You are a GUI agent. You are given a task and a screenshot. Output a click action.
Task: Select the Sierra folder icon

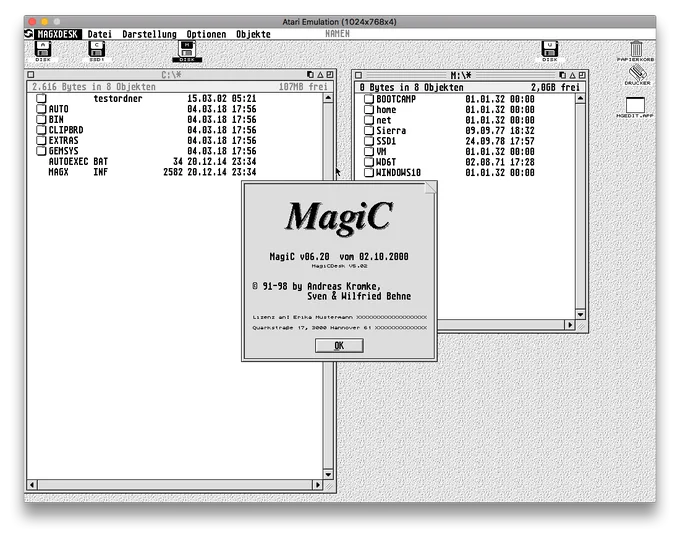[369, 131]
